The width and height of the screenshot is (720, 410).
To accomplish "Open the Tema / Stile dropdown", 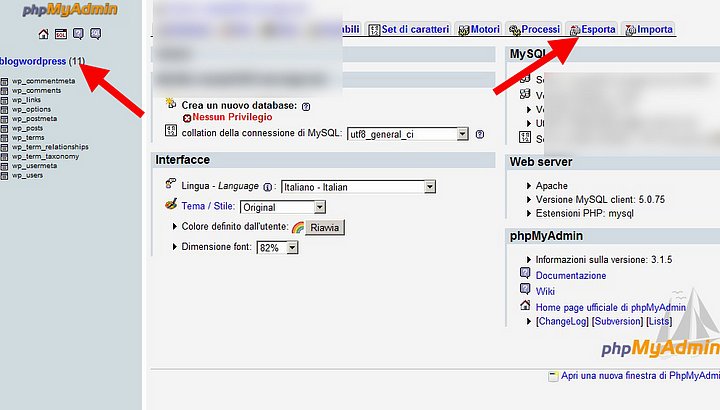I will [x=283, y=207].
